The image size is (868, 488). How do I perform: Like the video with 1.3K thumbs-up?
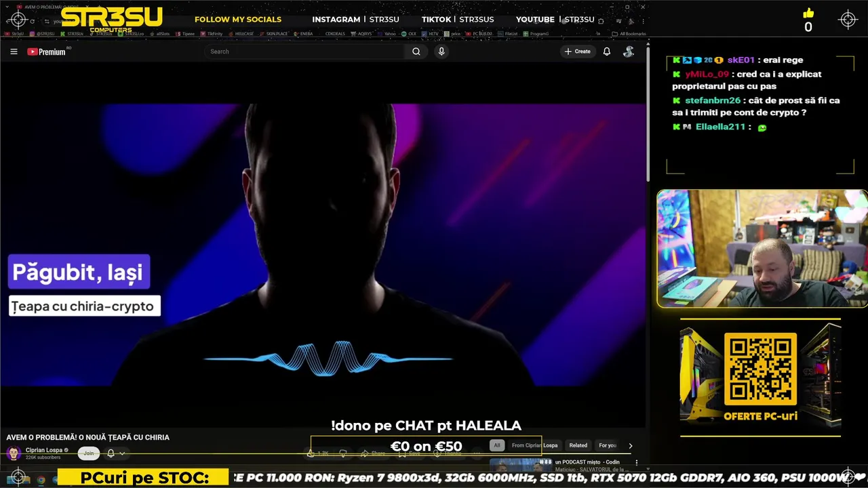pyautogui.click(x=319, y=453)
